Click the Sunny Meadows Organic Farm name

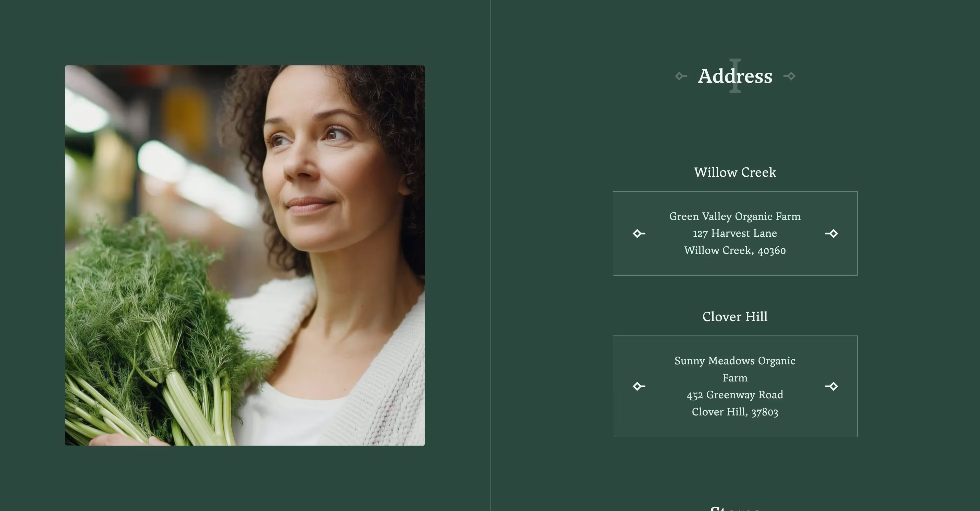pyautogui.click(x=735, y=369)
